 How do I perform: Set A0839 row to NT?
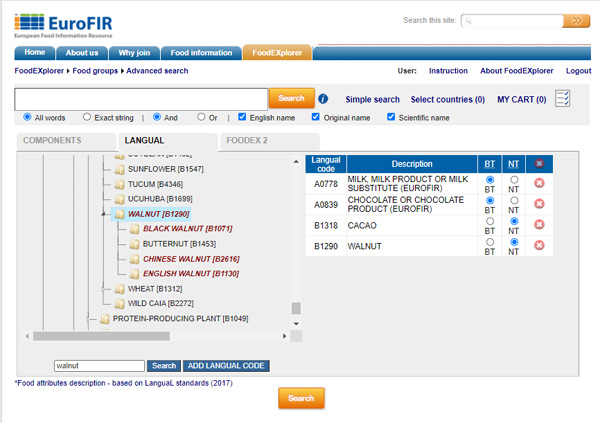pyautogui.click(x=514, y=200)
